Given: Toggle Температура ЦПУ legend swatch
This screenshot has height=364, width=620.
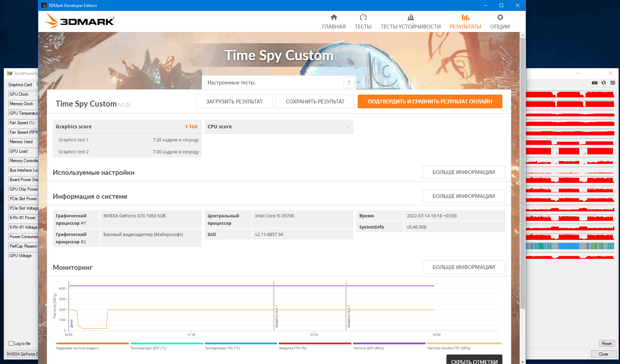Looking at the screenshot, I should pos(167,344).
